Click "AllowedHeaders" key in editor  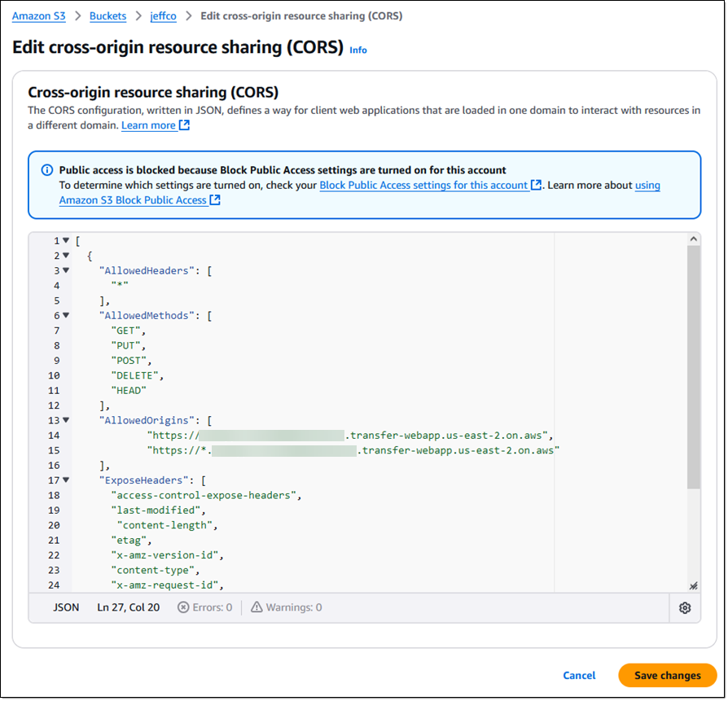tap(147, 270)
